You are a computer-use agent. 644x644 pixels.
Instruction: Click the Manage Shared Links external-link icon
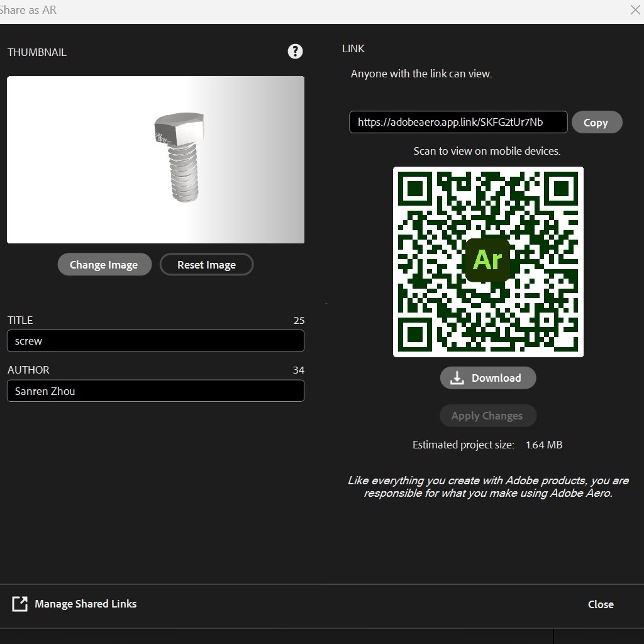click(x=20, y=604)
